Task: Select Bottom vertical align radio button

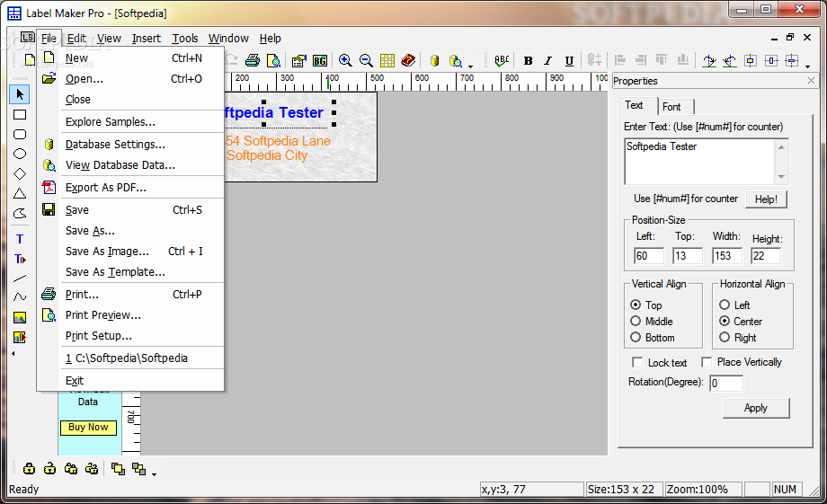Action: (636, 338)
